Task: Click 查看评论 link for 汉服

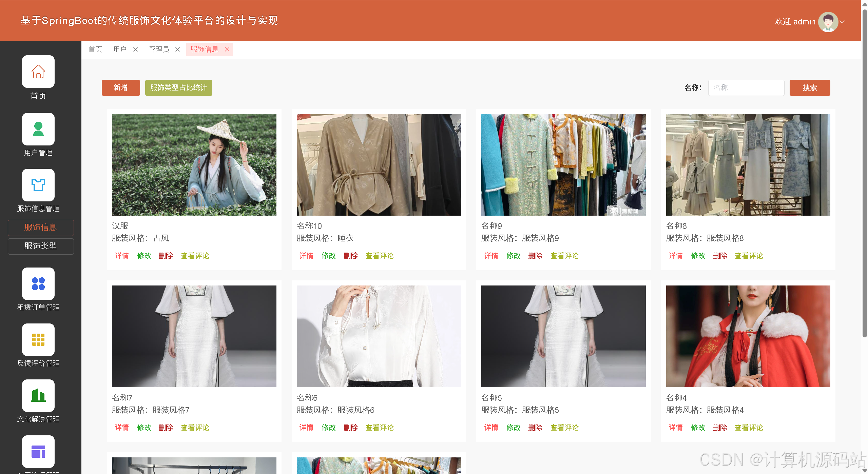Action: 195,256
